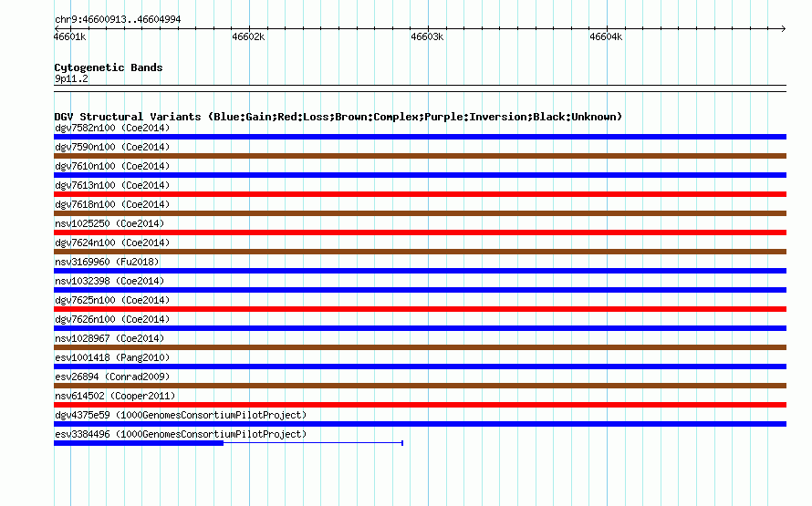The width and height of the screenshot is (812, 506).
Task: Click the esv3384496 1000Genomes label
Action: click(181, 434)
